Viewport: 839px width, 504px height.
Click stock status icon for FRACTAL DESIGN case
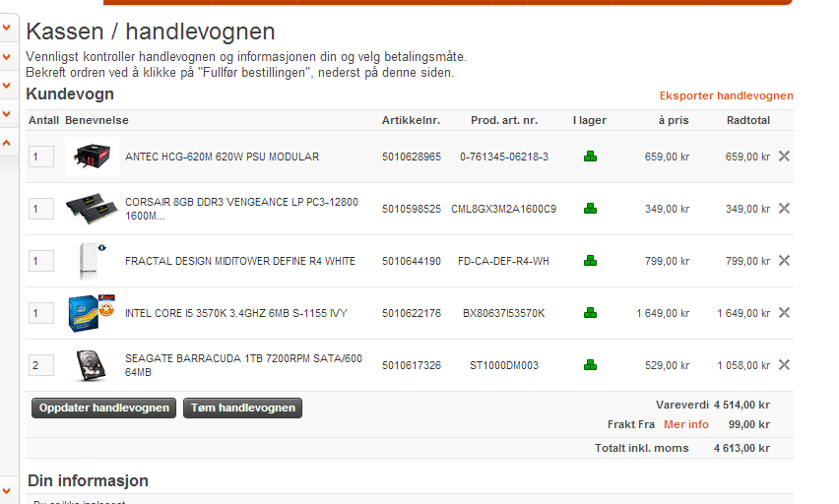[590, 261]
